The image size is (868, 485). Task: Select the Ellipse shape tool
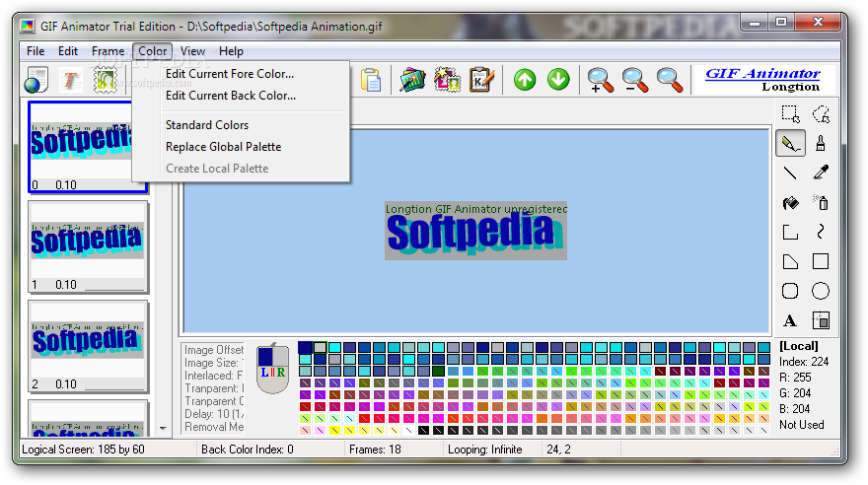821,291
